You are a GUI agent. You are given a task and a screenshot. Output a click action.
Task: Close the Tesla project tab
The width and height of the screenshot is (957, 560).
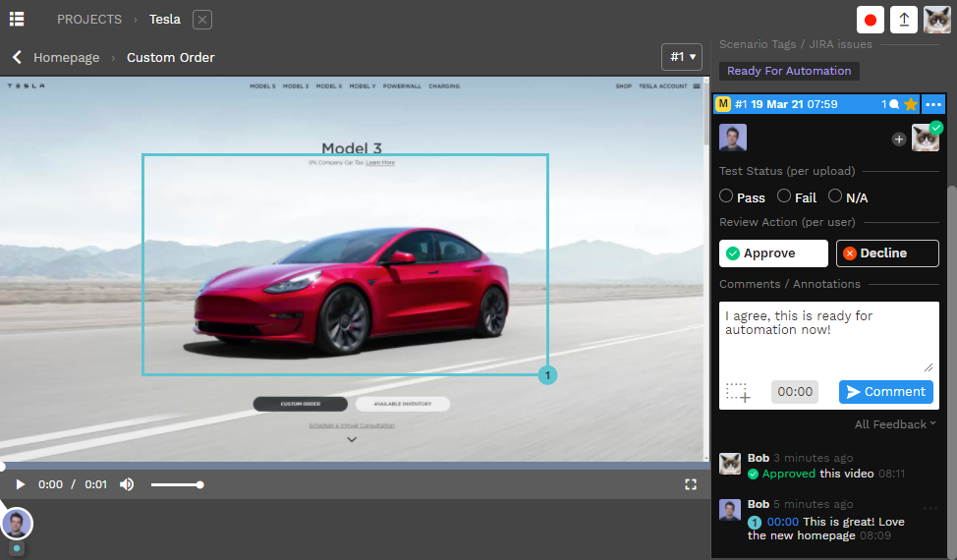pyautogui.click(x=201, y=20)
